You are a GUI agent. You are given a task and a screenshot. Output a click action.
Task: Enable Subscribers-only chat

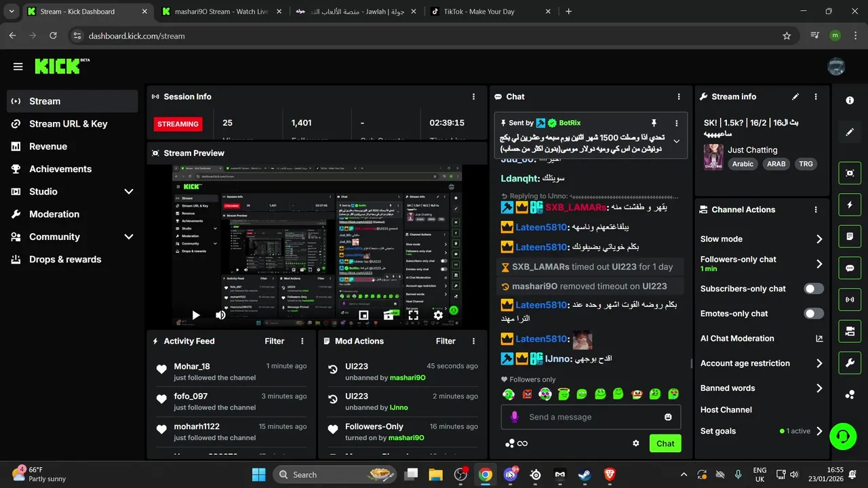click(814, 289)
